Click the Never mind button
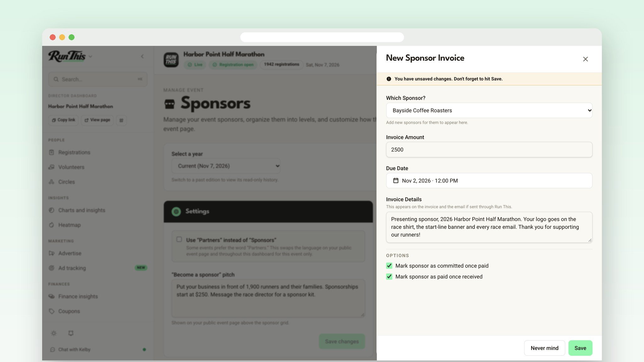 [544, 348]
